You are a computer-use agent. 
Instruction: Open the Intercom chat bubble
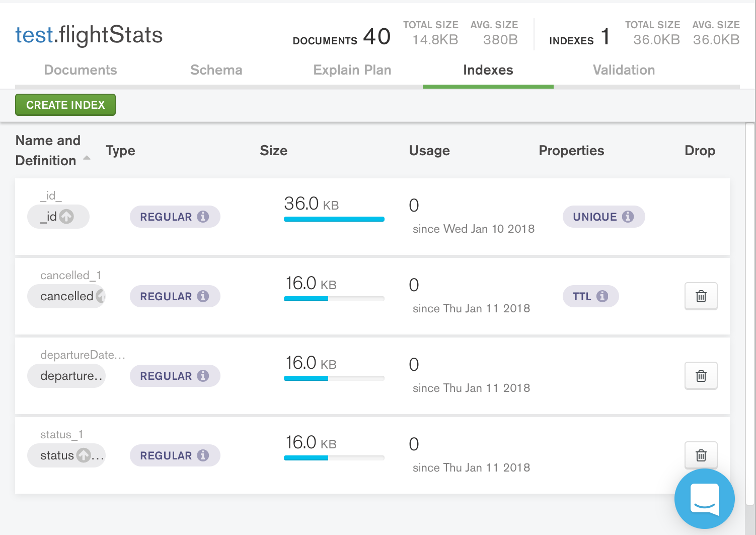(x=705, y=499)
